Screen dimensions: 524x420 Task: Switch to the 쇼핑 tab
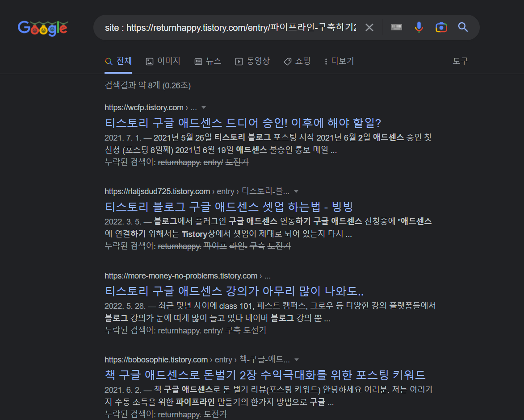pos(297,61)
